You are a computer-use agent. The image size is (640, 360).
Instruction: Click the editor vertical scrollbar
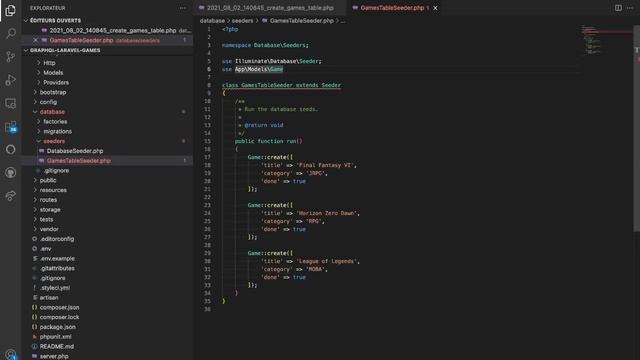pyautogui.click(x=637, y=128)
